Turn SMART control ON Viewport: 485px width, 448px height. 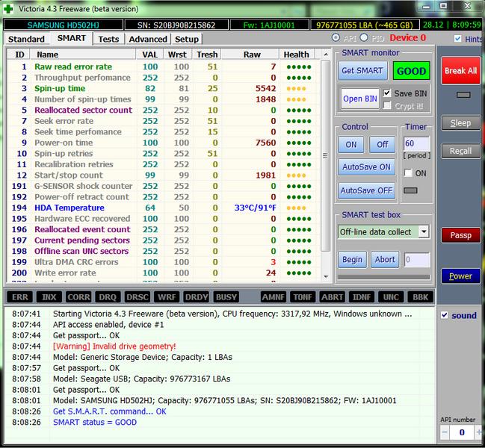[350, 144]
